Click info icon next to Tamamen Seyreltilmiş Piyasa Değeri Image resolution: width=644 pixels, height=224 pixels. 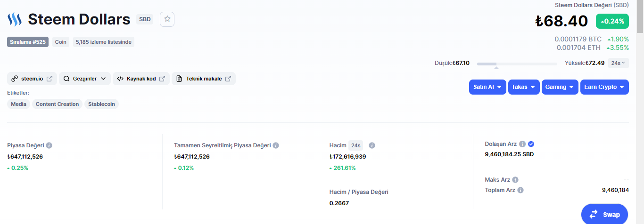(276, 145)
